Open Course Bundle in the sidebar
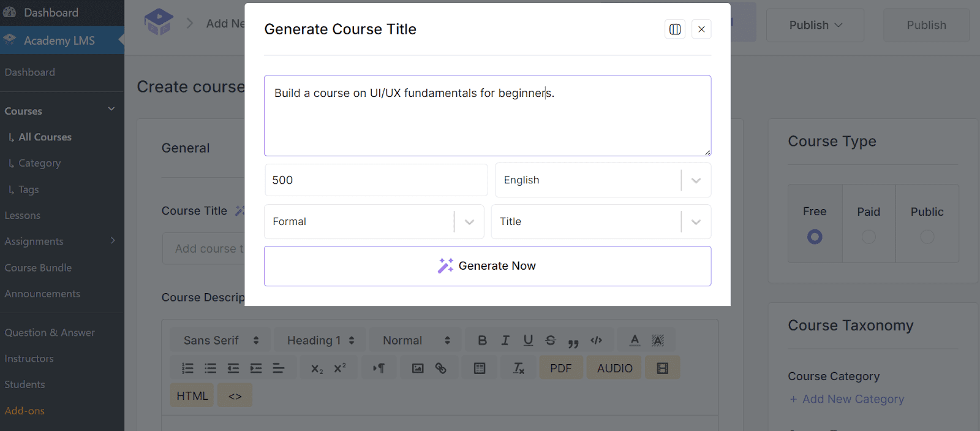Viewport: 980px width, 431px height. pyautogui.click(x=38, y=268)
